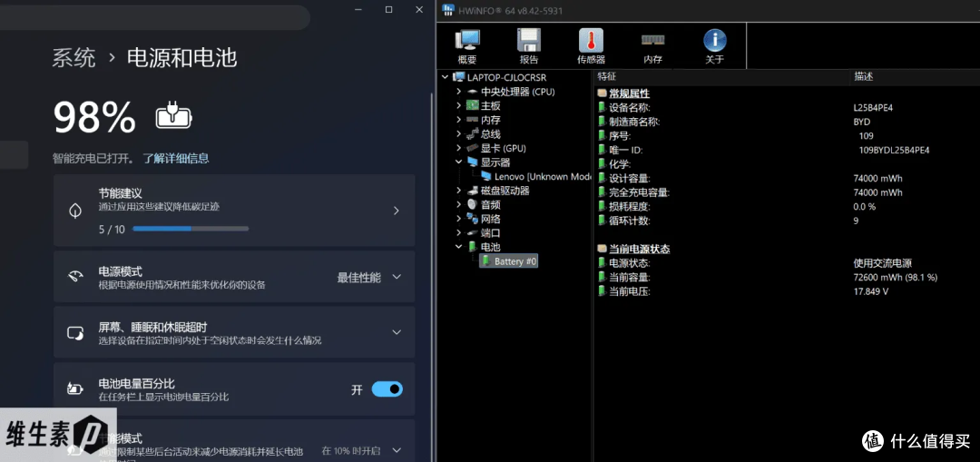
Task: Open the 传感器 sensors thermometer icon
Action: 591,41
